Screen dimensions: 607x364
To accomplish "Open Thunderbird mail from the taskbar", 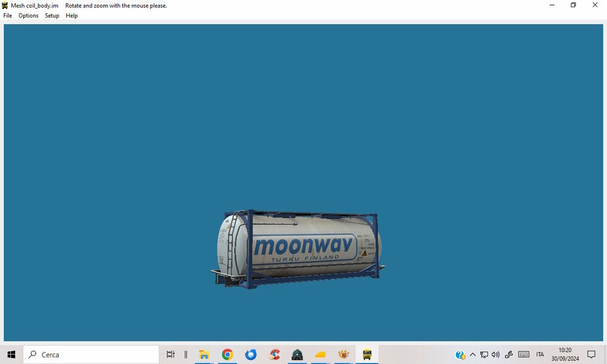I will coord(251,354).
